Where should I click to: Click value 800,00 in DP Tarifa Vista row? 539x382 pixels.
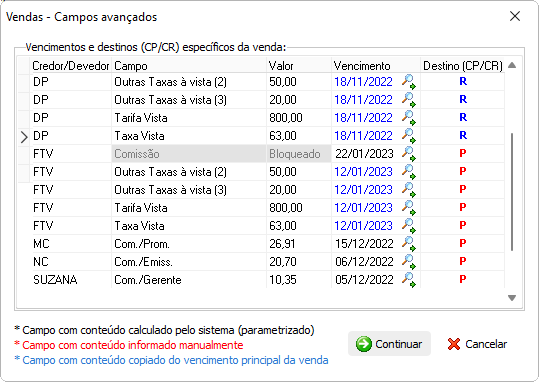pos(286,118)
